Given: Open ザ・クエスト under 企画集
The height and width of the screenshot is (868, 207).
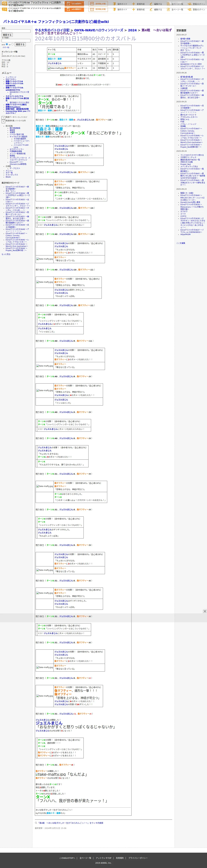Looking at the screenshot, I should pyautogui.click(x=15, y=168).
